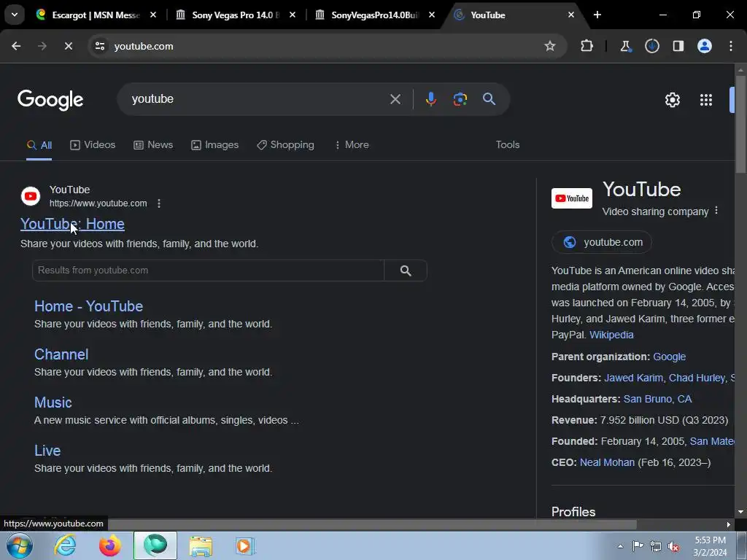Image resolution: width=747 pixels, height=560 pixels.
Task: Close the Escargot MSN tab
Action: pyautogui.click(x=153, y=15)
